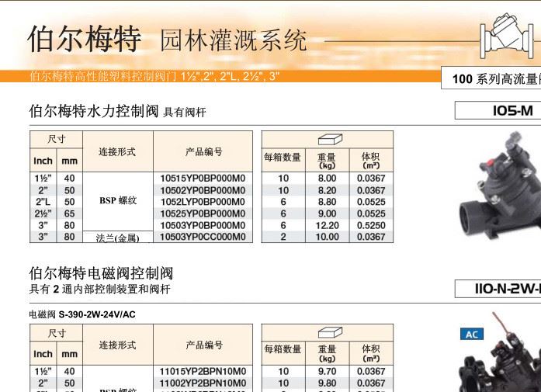Click the volume 0.0525 in the 8.80 row
The image size is (541, 392).
click(x=371, y=202)
